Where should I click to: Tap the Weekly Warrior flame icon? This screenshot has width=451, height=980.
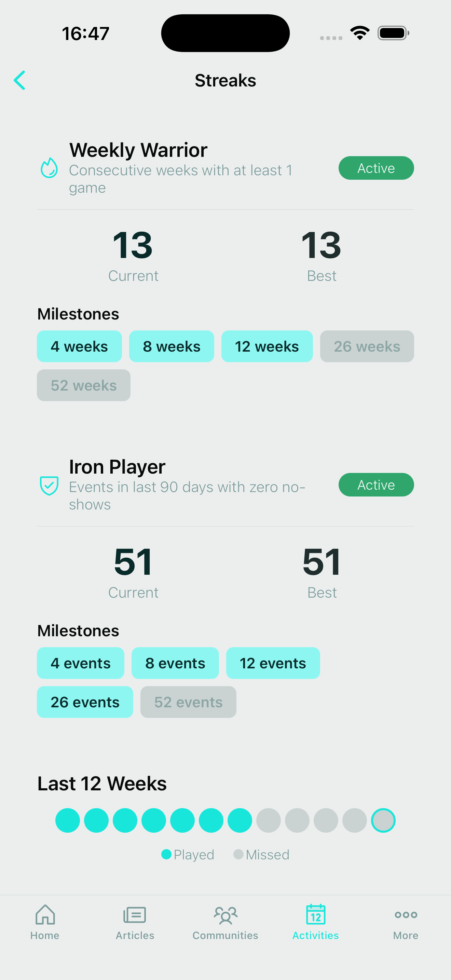(x=49, y=168)
